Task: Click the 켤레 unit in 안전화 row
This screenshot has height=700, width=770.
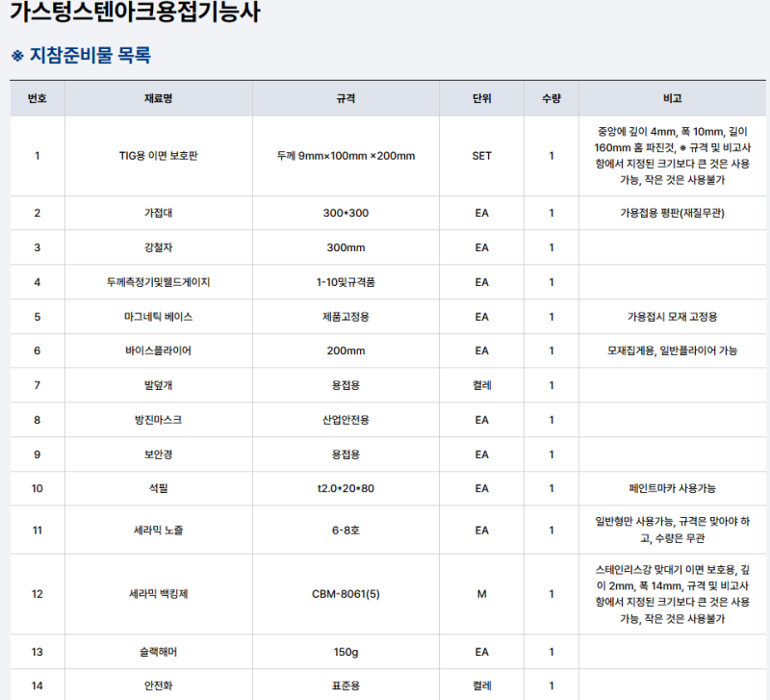Action: click(x=482, y=686)
